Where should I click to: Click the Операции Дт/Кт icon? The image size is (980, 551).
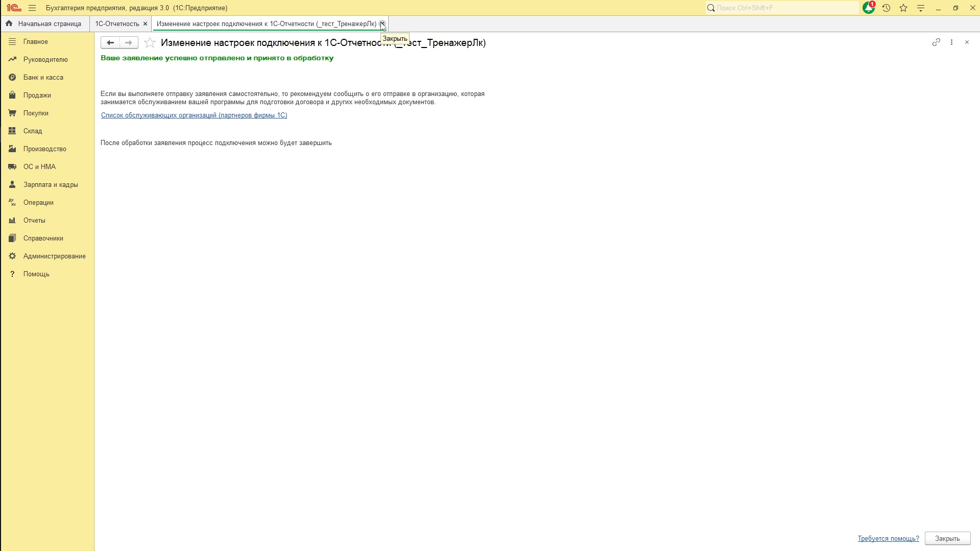pos(12,203)
